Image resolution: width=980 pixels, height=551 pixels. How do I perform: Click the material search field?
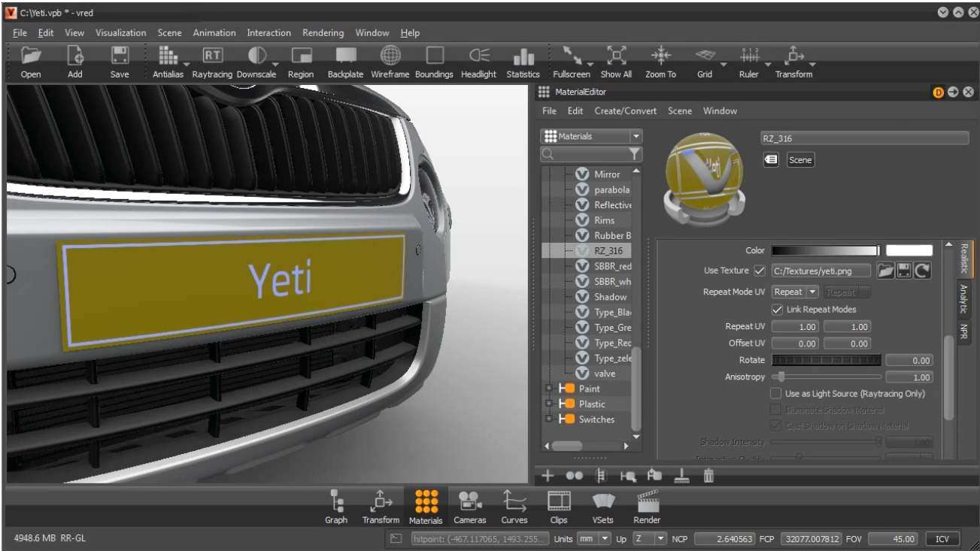point(591,154)
